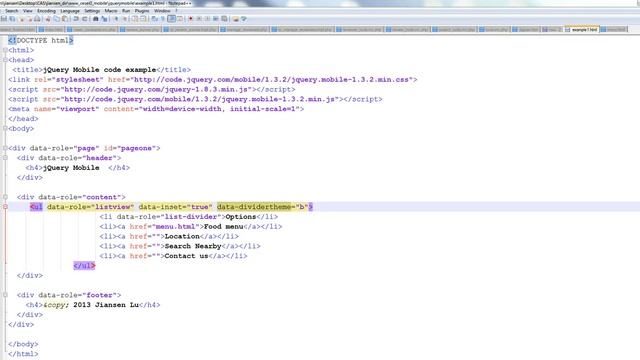Image resolution: width=640 pixels, height=360 pixels.
Task: Click the Zoom In toolbar icon
Action: (x=116, y=19)
